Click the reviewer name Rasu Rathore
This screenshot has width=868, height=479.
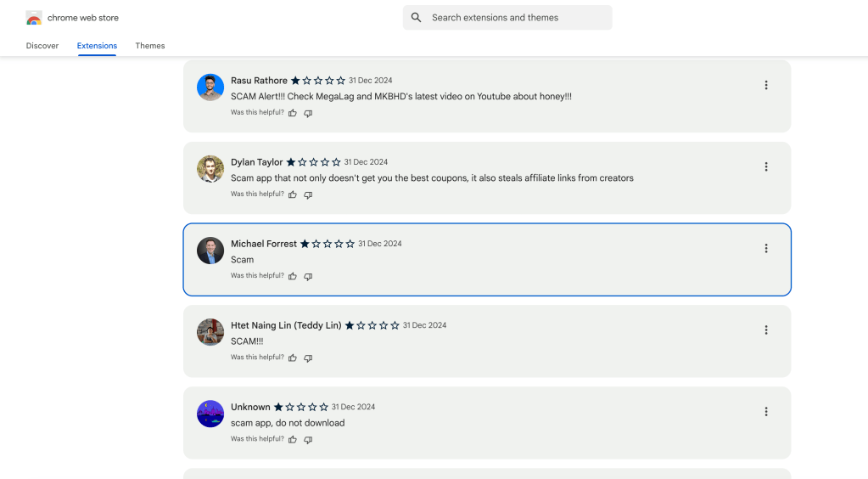259,81
